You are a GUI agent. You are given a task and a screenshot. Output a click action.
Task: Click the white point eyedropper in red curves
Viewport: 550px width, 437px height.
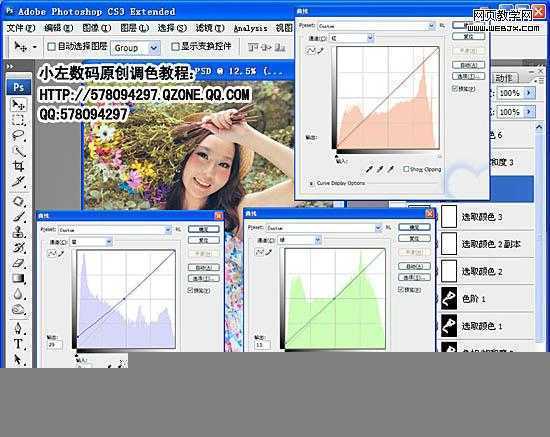390,169
